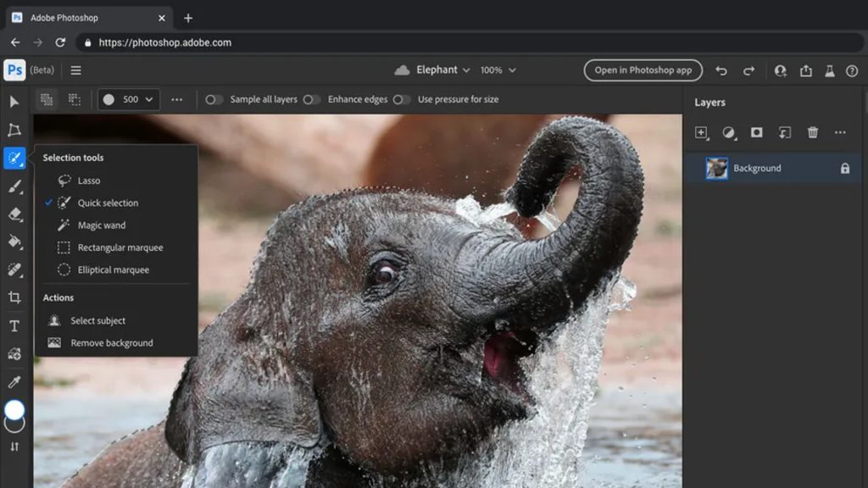Screen dimensions: 868x488
Task: Click the white foreground color swatch
Action: pos(14,410)
